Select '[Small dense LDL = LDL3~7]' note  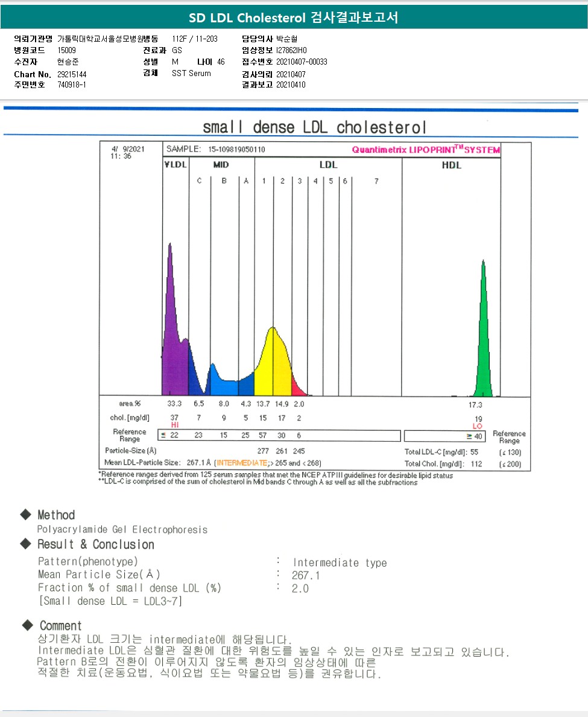pos(110,601)
